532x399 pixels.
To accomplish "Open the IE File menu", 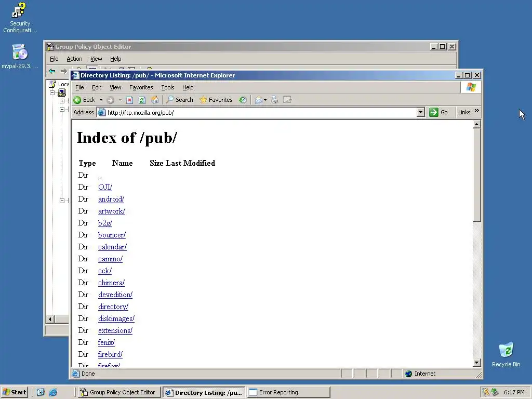I will pyautogui.click(x=79, y=87).
